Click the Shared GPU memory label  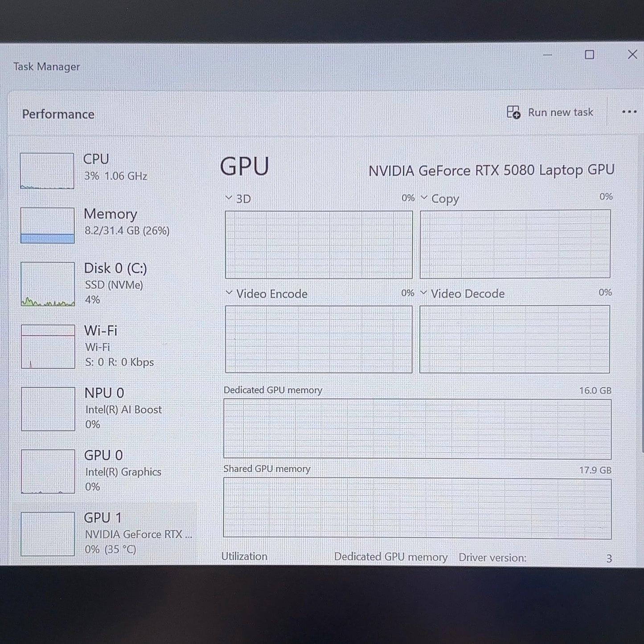[267, 469]
